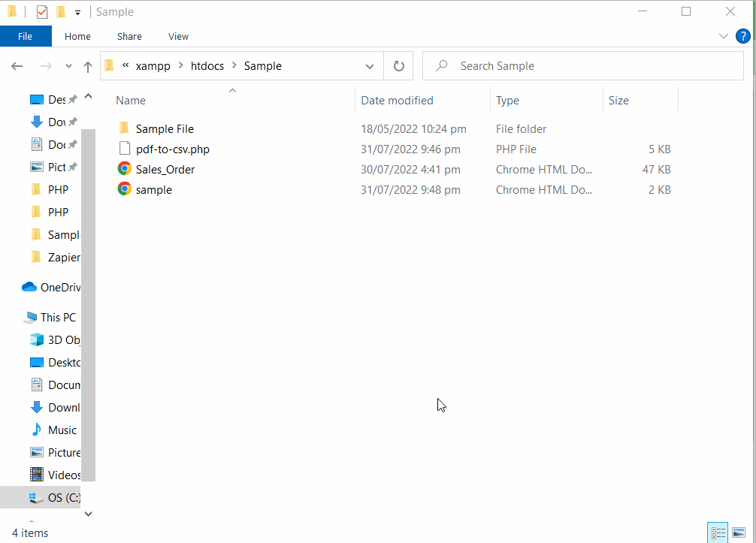Select the sample HTML file
Screen dimensions: 756x543
[154, 190]
